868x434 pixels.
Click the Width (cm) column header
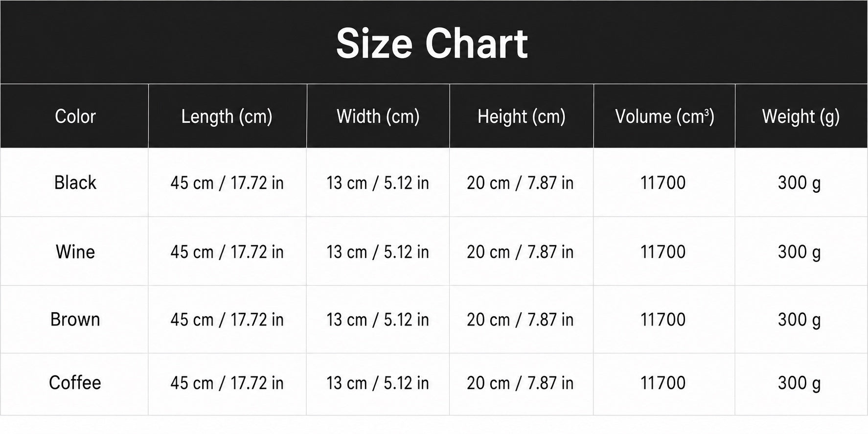pos(378,116)
